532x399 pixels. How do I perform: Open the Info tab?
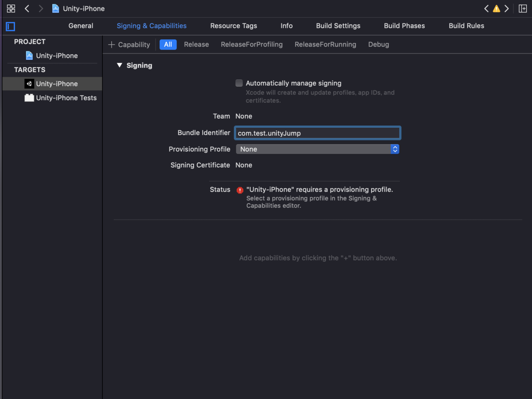(286, 26)
